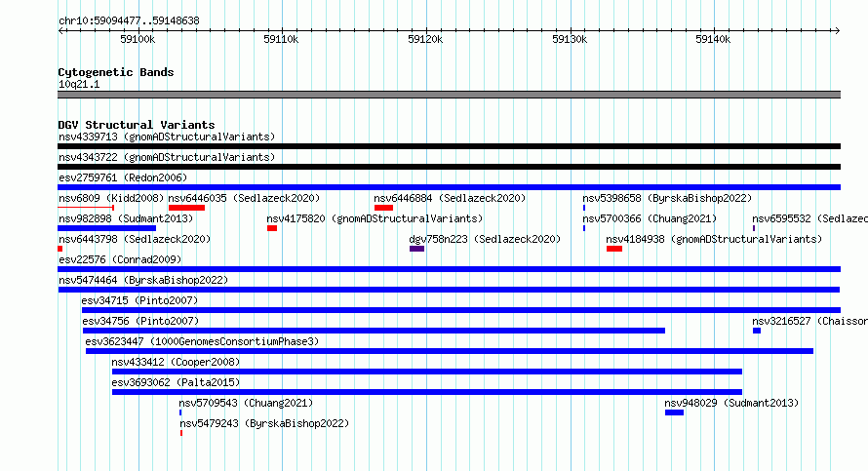The height and width of the screenshot is (471, 868).
Task: Select the nsv5709543 (Chuang2021) label
Action: [246, 403]
